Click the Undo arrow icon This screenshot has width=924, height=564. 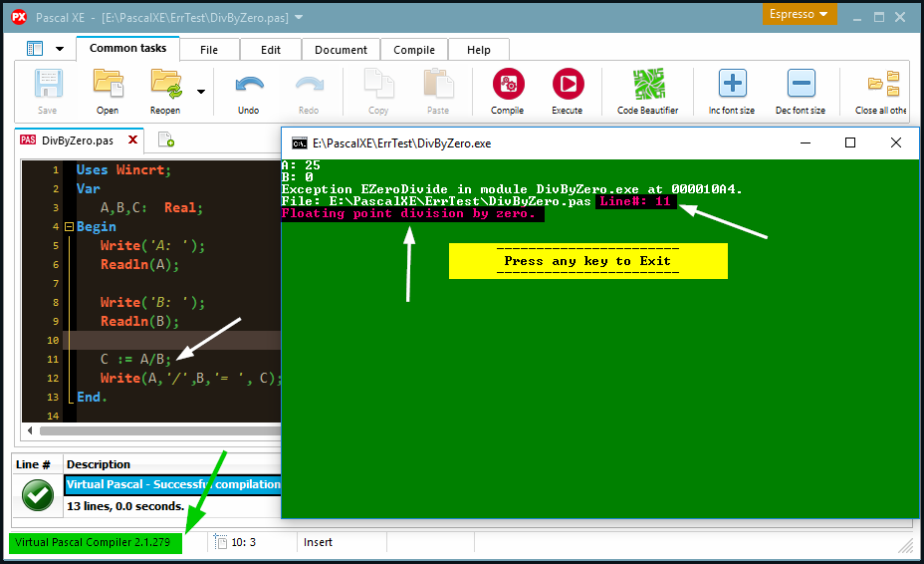[x=249, y=84]
